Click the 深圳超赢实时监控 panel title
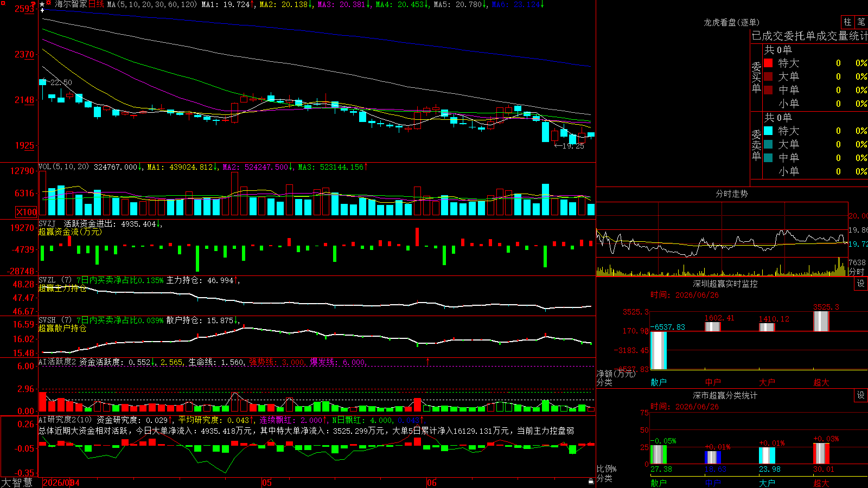Image resolution: width=868 pixels, height=488 pixels. coord(725,284)
